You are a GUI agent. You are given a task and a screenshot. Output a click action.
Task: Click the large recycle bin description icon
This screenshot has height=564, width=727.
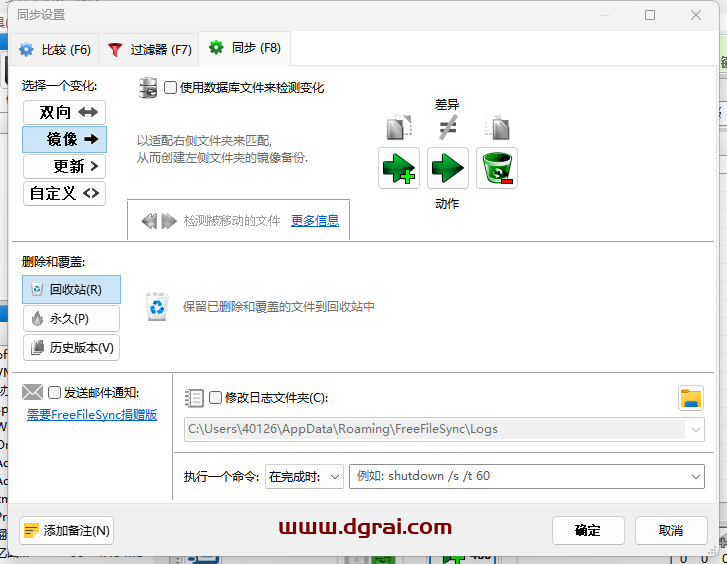[x=157, y=306]
